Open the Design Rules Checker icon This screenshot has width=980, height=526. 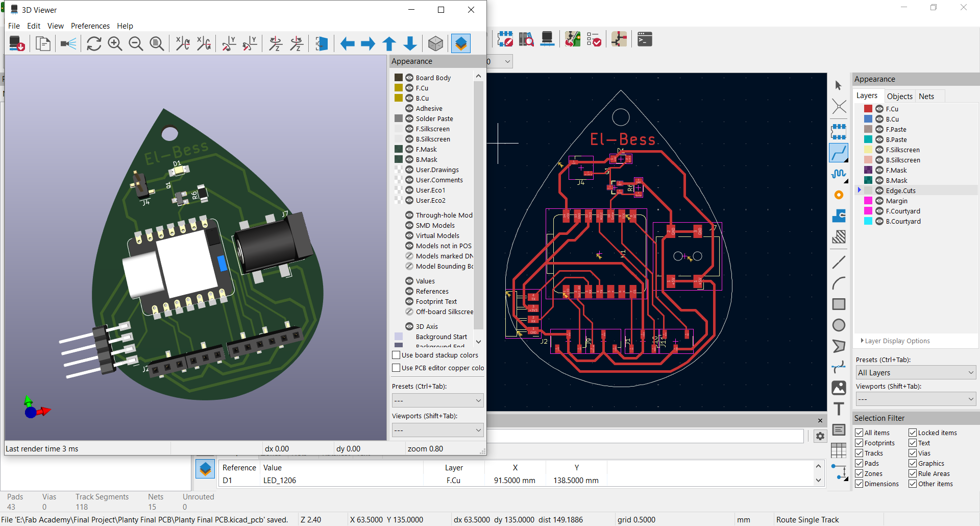[594, 39]
